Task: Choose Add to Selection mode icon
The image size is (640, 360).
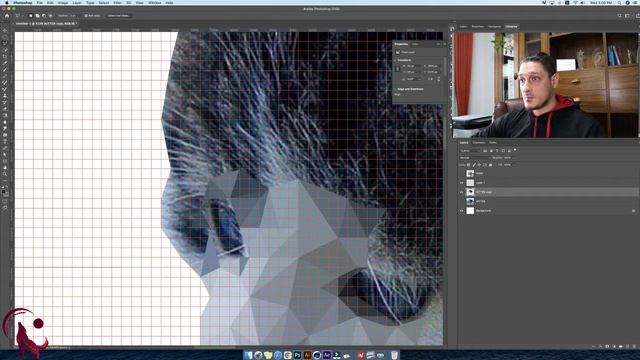Action: [x=37, y=16]
